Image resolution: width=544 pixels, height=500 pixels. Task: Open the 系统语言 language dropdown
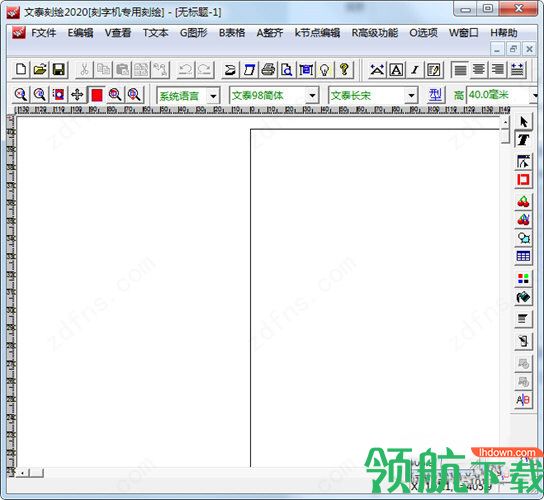(x=213, y=95)
